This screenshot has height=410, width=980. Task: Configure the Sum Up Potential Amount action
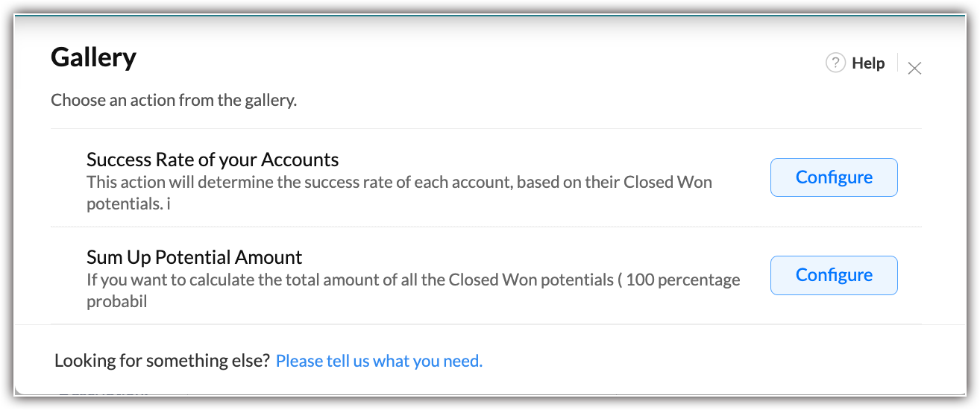click(x=833, y=275)
